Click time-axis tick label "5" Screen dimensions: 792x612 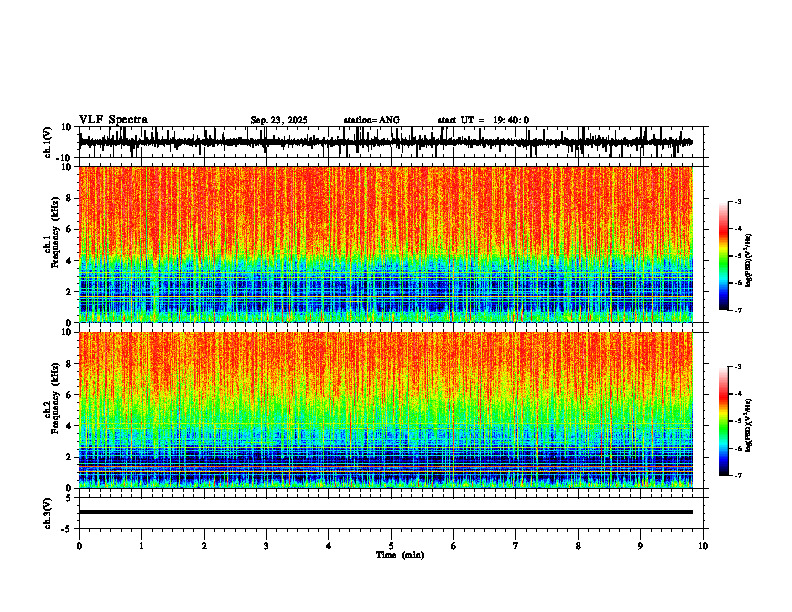point(391,546)
